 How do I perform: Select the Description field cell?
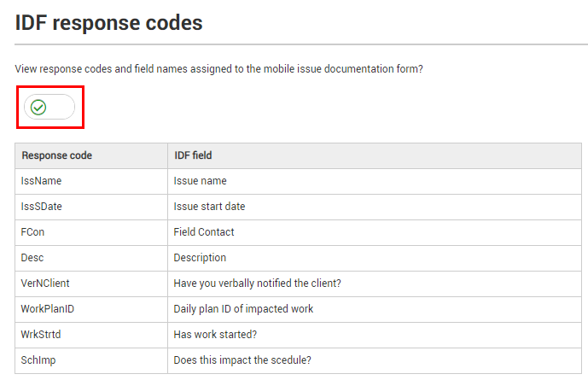tap(375, 258)
